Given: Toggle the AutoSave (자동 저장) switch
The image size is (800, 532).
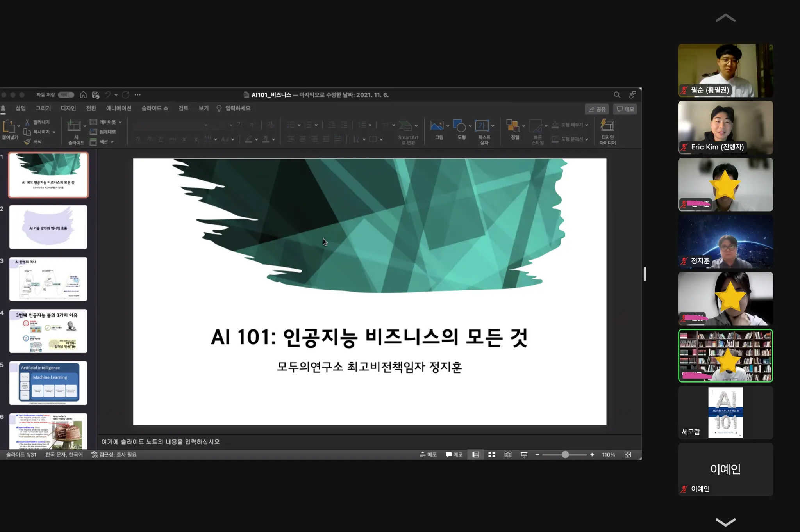Looking at the screenshot, I should coord(66,95).
